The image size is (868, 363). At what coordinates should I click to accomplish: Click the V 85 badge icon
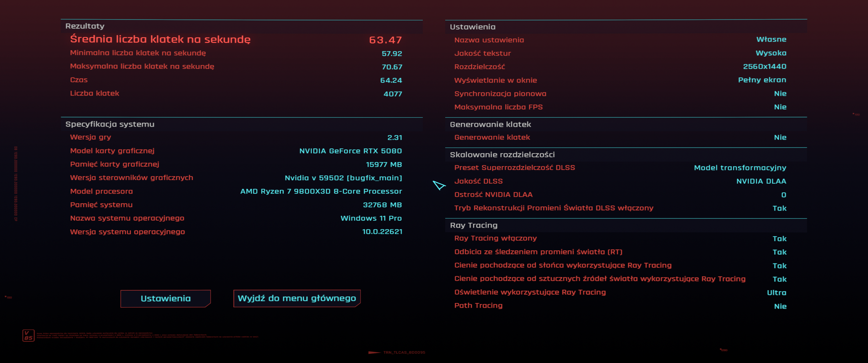28,335
